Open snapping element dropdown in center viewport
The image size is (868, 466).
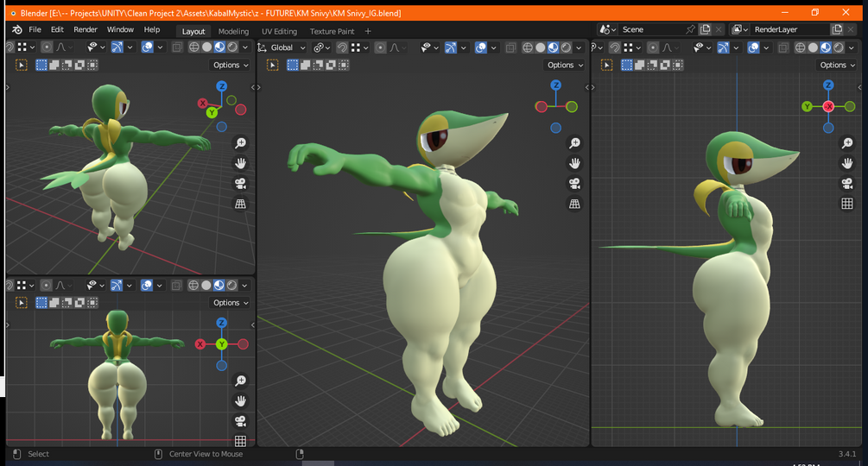(358, 47)
